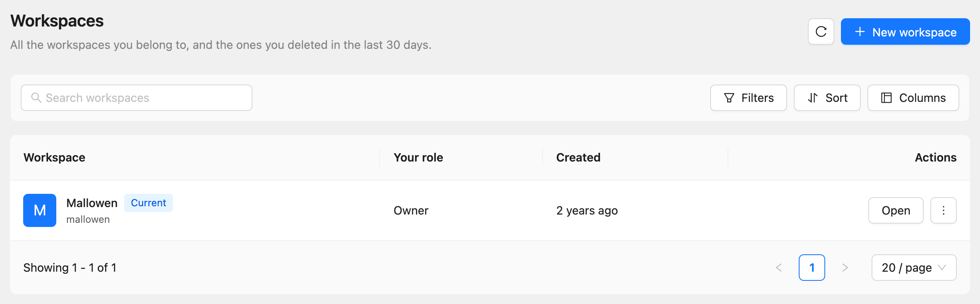Click the Mallowen workspace name
This screenshot has width=980, height=304.
point(92,203)
